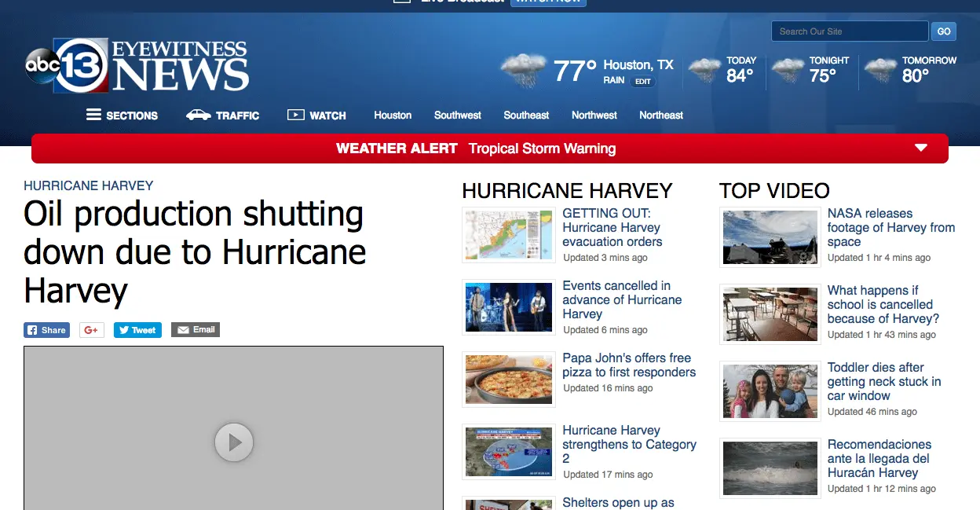This screenshot has height=510, width=980.
Task: Tweet the oil production article
Action: pyautogui.click(x=137, y=330)
